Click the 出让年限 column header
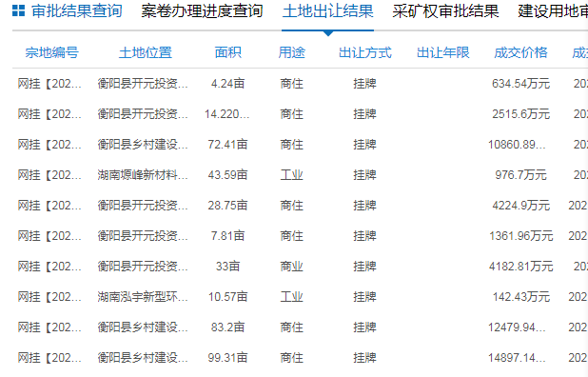The height and width of the screenshot is (377, 588). click(x=442, y=52)
